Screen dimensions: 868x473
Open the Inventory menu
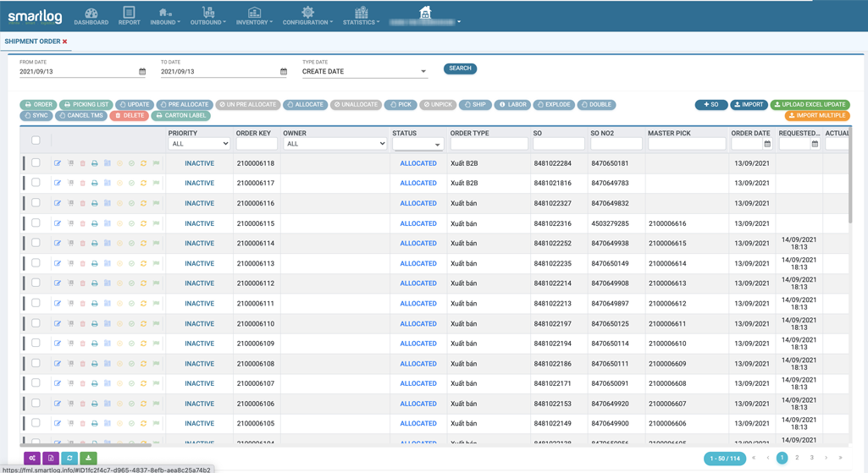click(x=254, y=16)
